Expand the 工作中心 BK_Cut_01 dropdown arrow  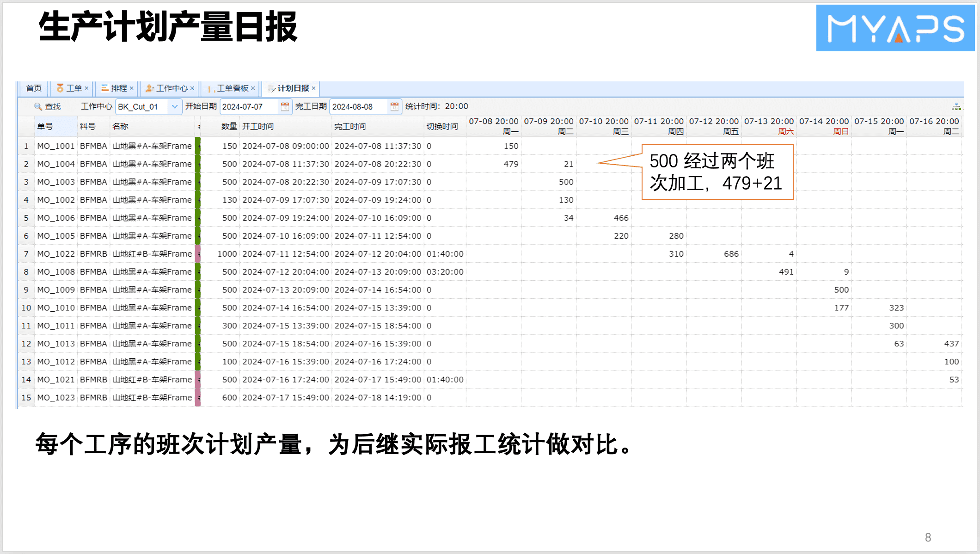click(x=175, y=106)
